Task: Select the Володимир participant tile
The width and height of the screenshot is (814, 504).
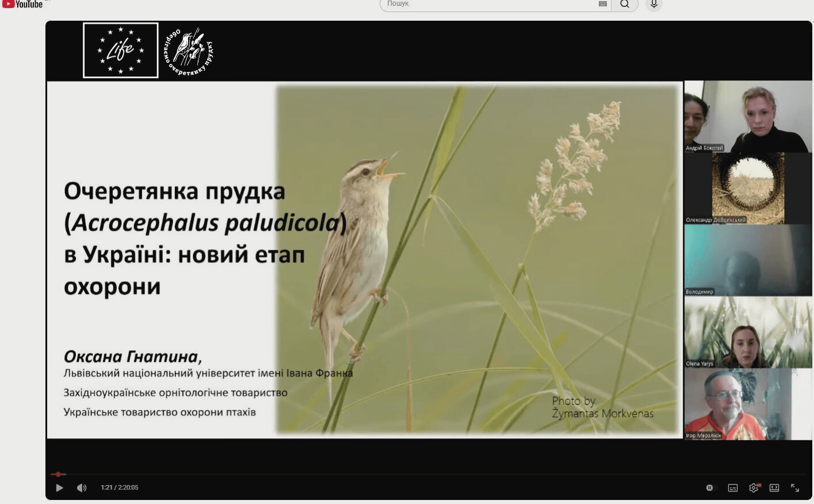Action: tap(747, 260)
